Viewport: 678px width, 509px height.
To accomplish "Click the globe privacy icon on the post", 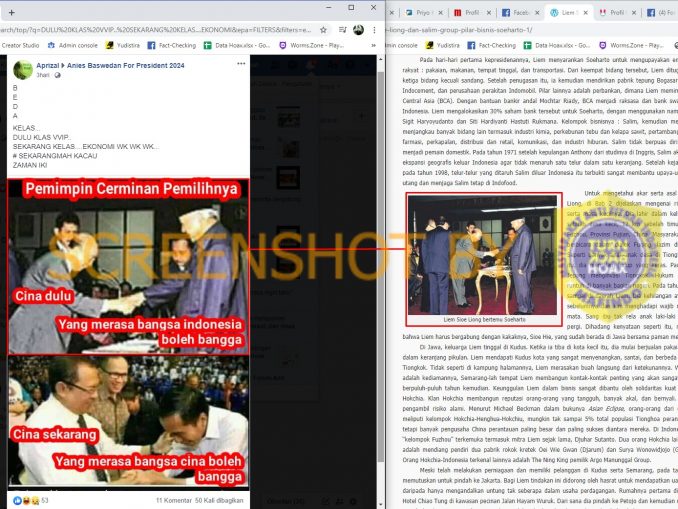I will tap(58, 75).
